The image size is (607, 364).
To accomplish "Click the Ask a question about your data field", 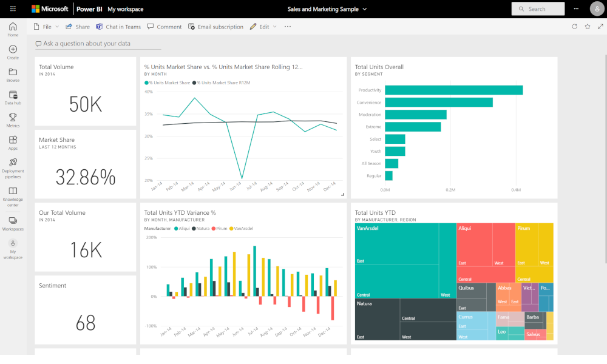I will point(98,44).
